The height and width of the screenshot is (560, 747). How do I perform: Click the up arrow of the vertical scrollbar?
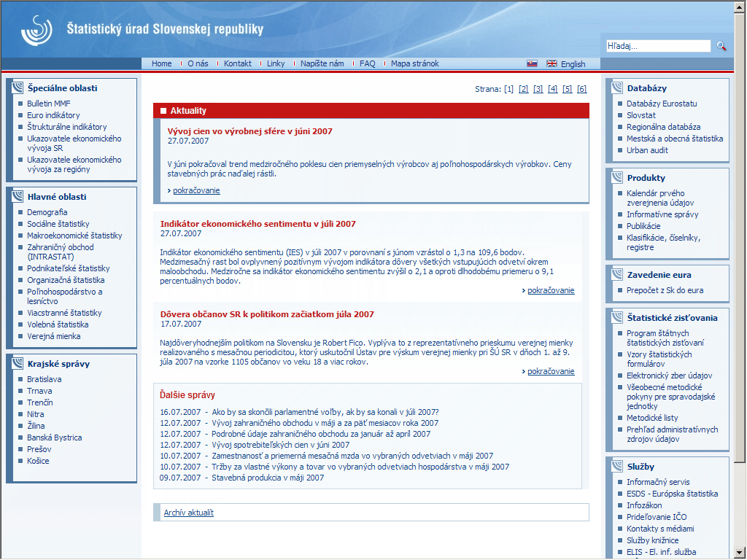click(x=740, y=6)
